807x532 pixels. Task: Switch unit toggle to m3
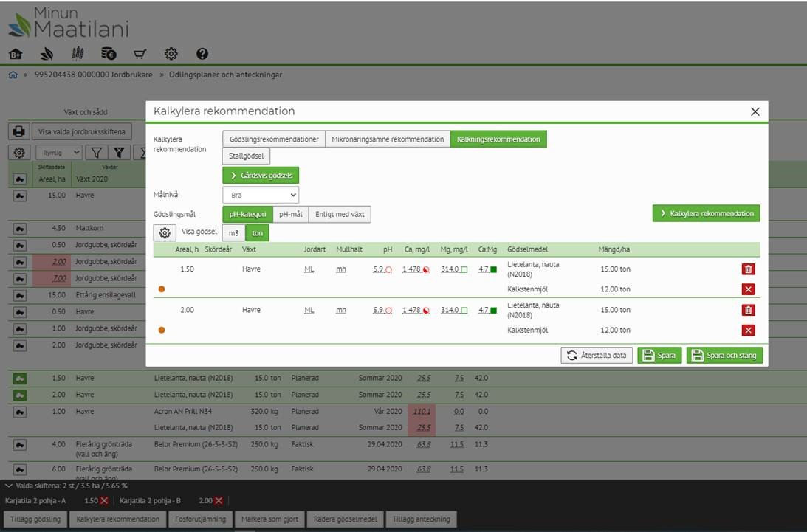[233, 232]
